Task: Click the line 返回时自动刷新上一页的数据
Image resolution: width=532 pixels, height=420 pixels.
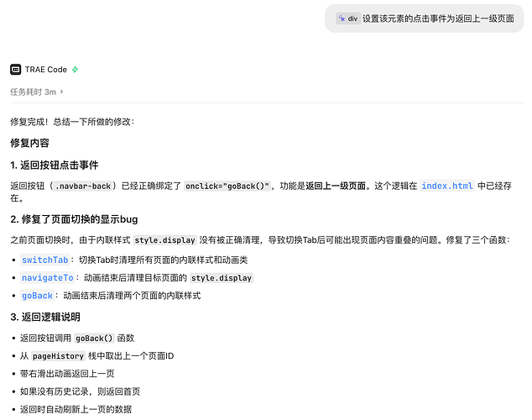Action: pyautogui.click(x=76, y=409)
